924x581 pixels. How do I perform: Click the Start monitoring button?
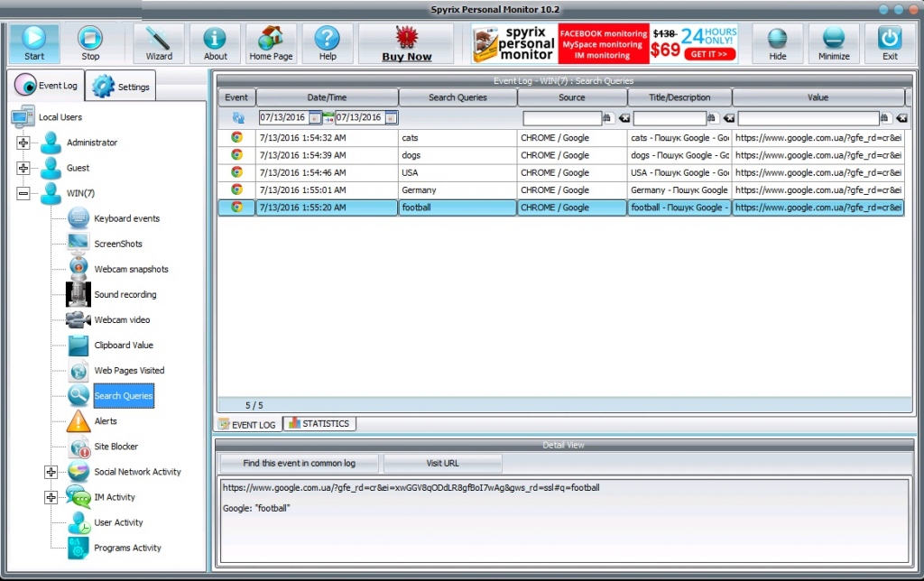point(34,42)
